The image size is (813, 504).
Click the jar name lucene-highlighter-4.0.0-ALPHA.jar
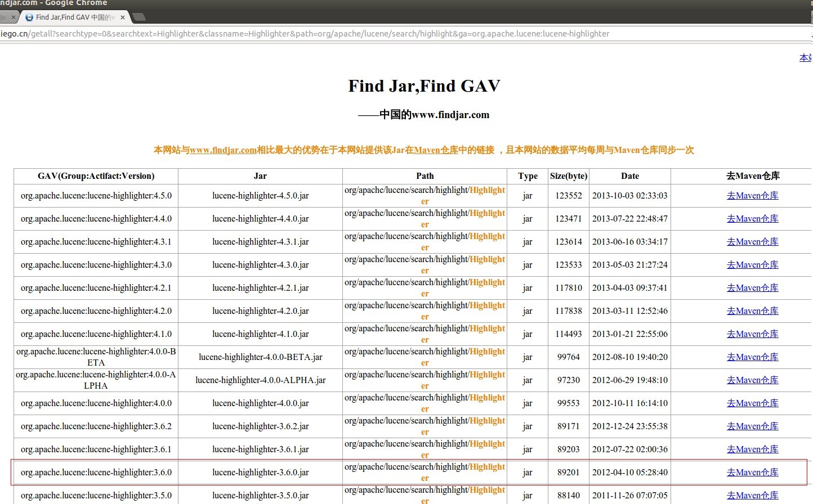[260, 380]
